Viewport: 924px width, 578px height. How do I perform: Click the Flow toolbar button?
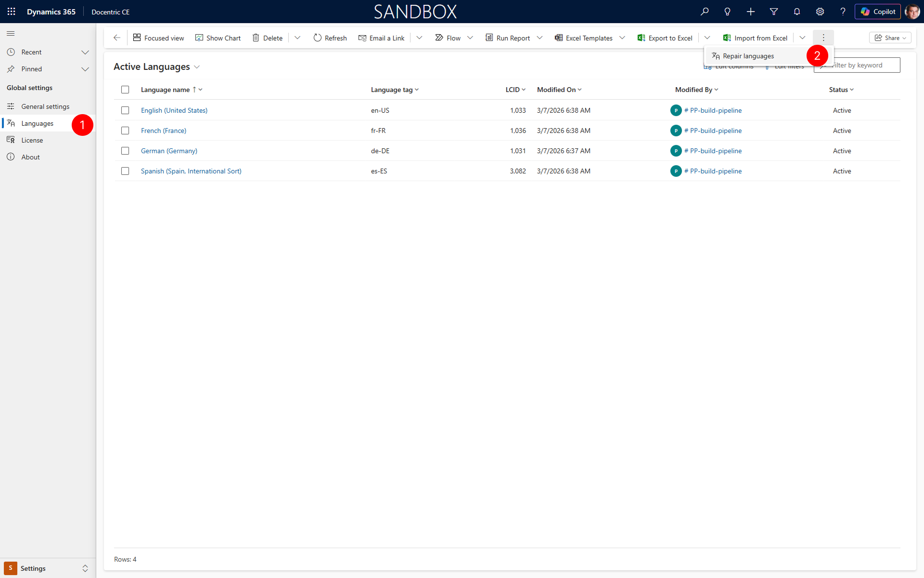tap(448, 38)
